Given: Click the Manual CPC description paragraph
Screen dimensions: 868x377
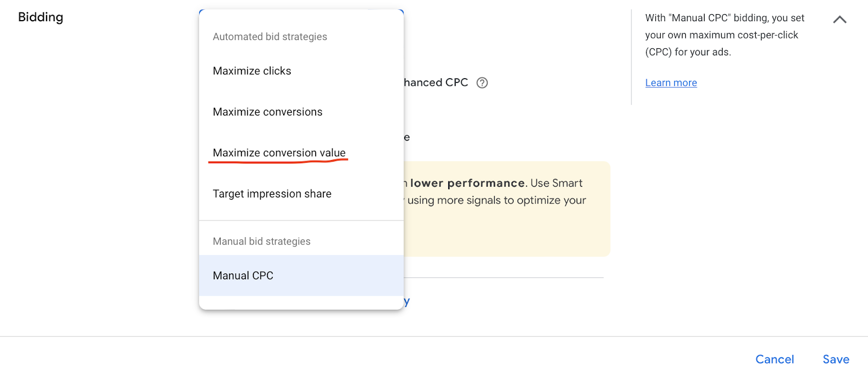Looking at the screenshot, I should [724, 35].
